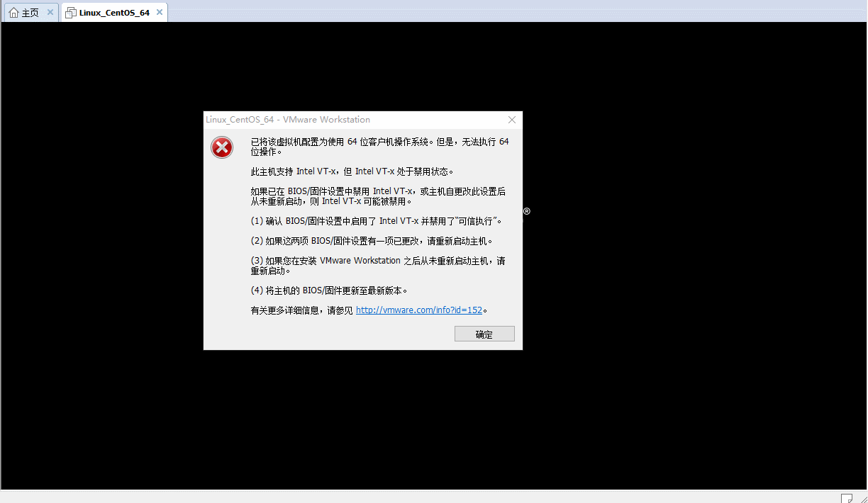This screenshot has height=503, width=868.
Task: Select the Linux_CentOS_64 tab
Action: [114, 13]
